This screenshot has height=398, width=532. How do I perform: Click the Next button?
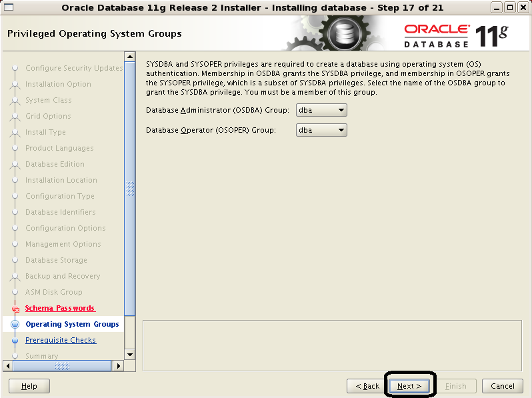tap(409, 386)
